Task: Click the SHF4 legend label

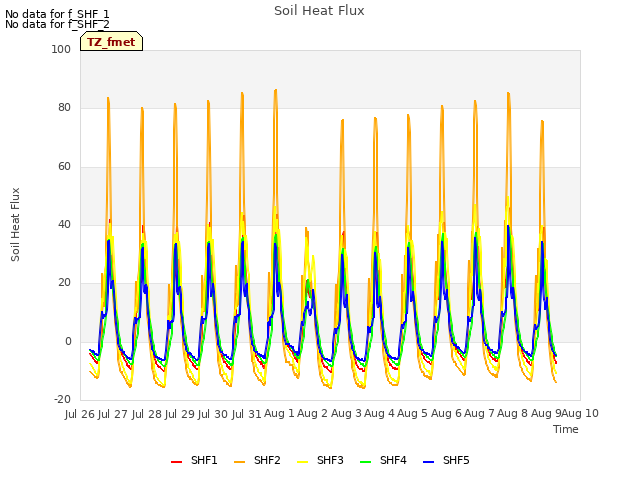Action: (393, 460)
